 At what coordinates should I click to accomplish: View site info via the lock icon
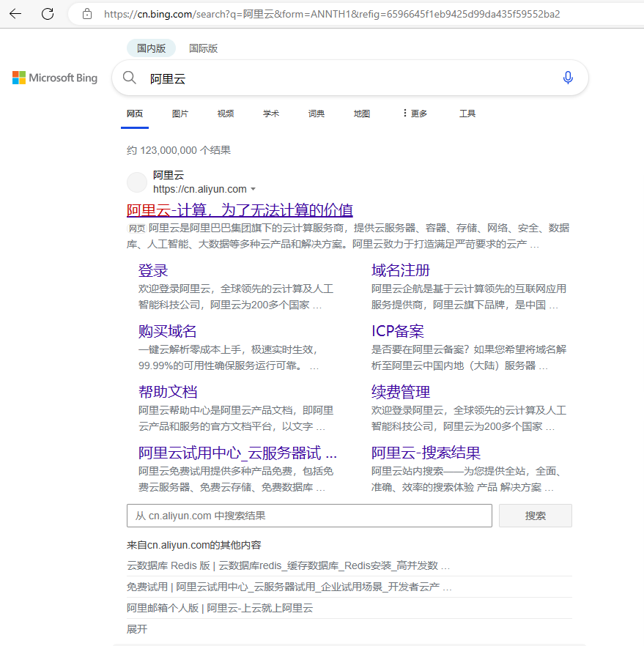coord(87,14)
